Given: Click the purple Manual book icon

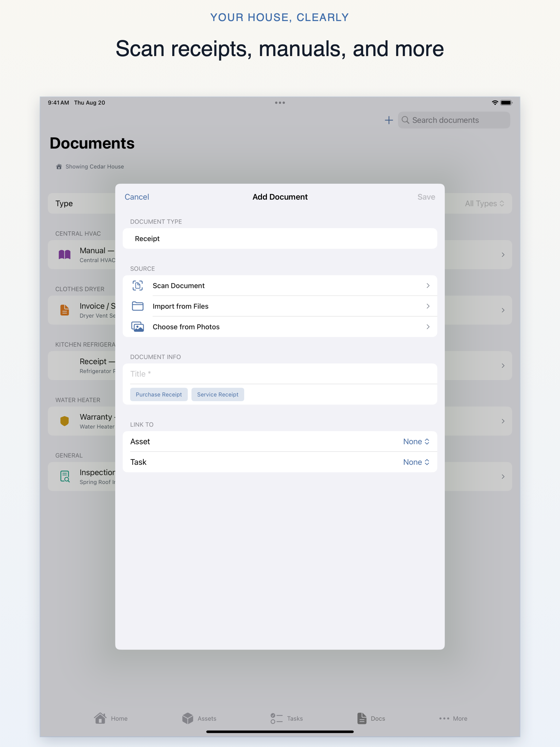Looking at the screenshot, I should (65, 255).
